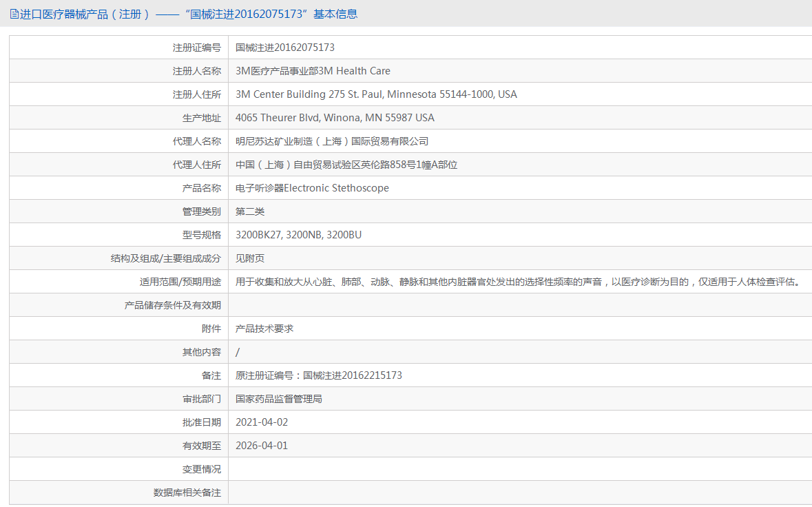Click the 3M Center Building address text
This screenshot has width=812, height=507.
click(375, 94)
